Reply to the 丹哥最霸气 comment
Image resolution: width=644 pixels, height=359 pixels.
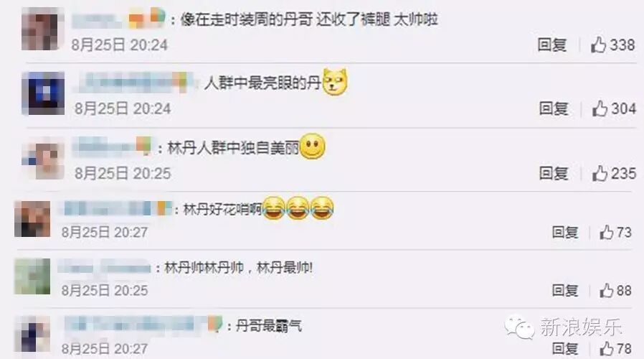pyautogui.click(x=565, y=349)
